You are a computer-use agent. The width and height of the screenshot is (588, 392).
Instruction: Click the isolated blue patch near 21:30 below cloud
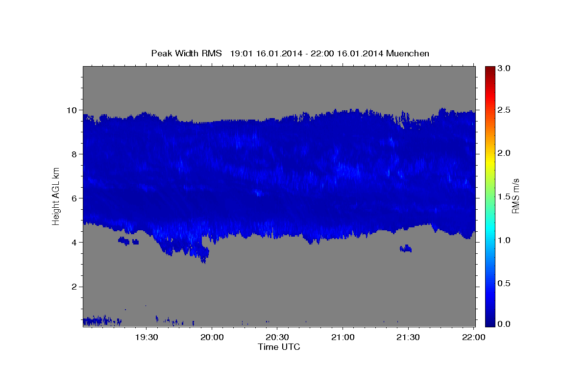click(406, 249)
